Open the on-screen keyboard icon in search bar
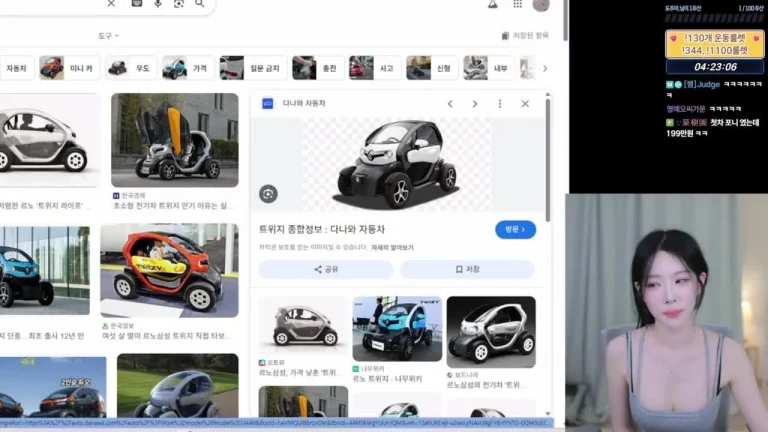Image resolution: width=768 pixels, height=432 pixels. (x=137, y=3)
